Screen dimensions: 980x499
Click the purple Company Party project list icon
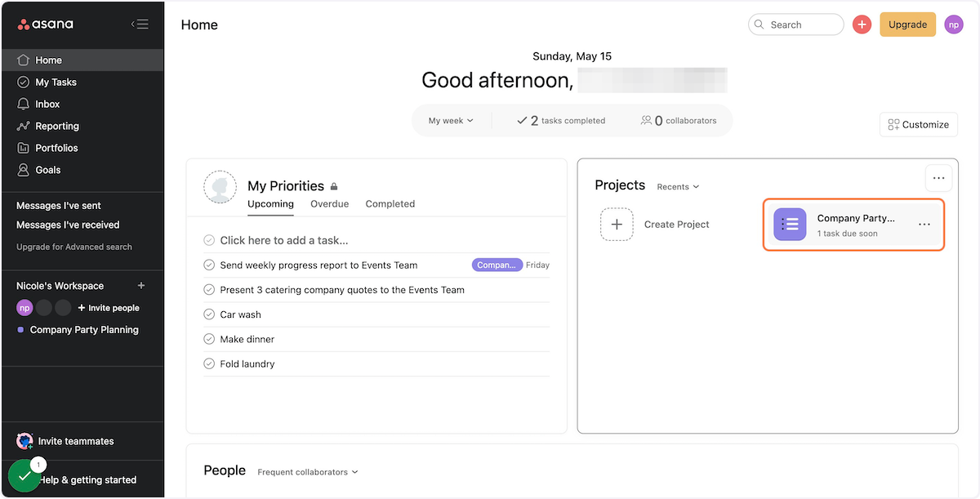pos(790,225)
